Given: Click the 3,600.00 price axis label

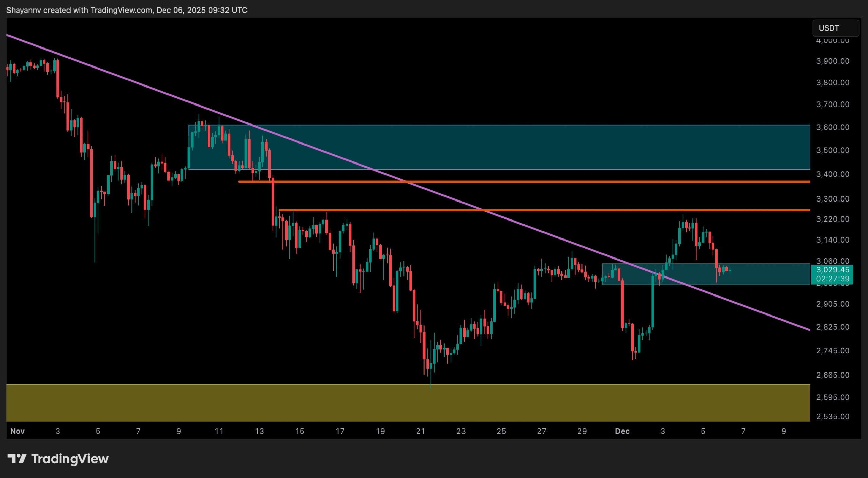Looking at the screenshot, I should pos(832,127).
